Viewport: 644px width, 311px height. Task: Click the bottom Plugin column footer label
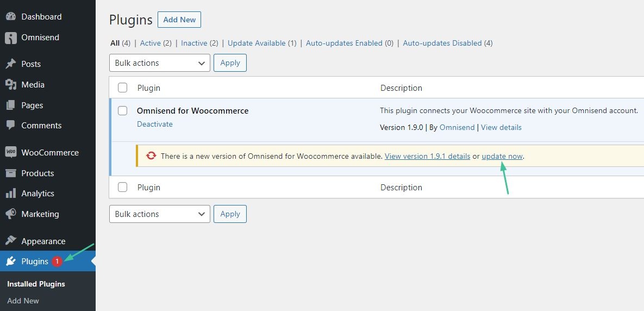pos(149,188)
